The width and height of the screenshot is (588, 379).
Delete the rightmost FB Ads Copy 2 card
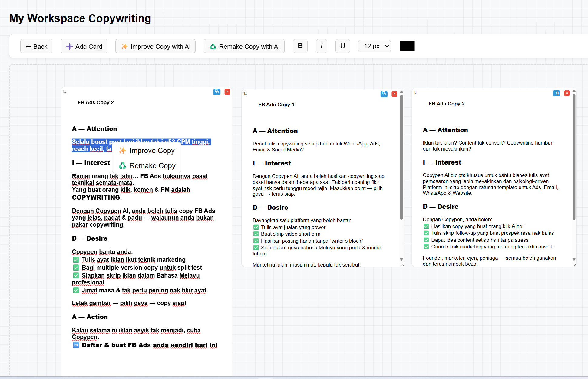click(x=567, y=93)
